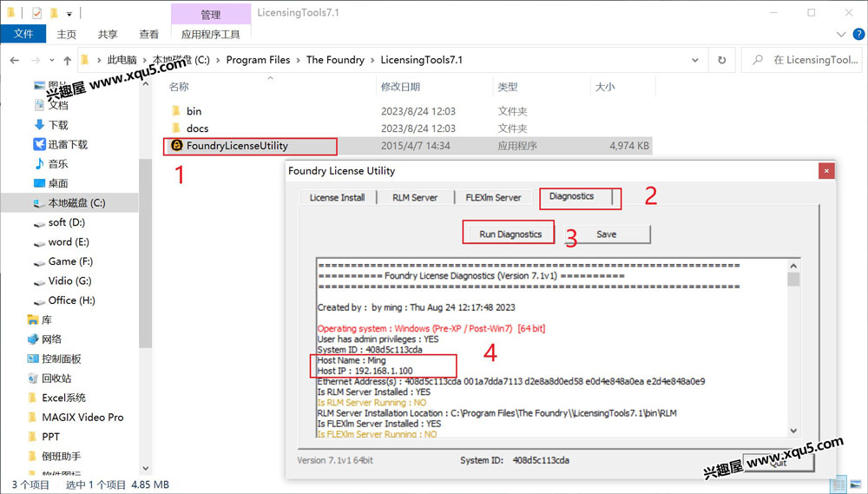Click the Run Diagnostics button
The width and height of the screenshot is (868, 494).
pyautogui.click(x=510, y=234)
